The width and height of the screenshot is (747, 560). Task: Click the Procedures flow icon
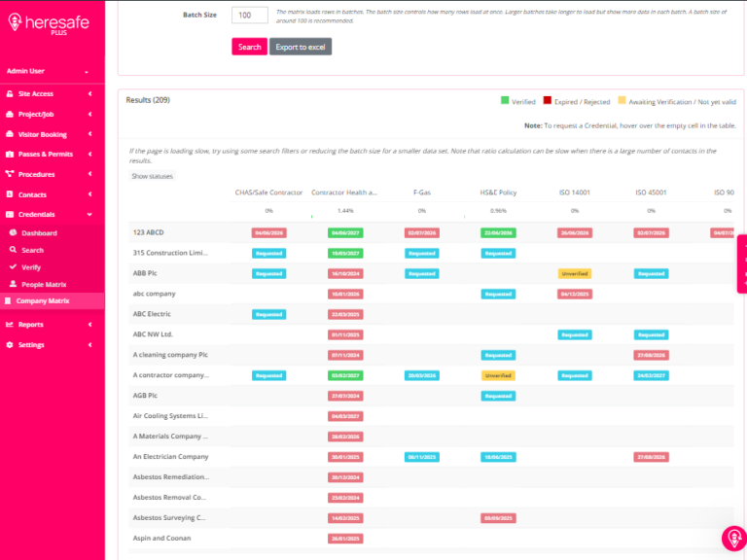pos(10,174)
